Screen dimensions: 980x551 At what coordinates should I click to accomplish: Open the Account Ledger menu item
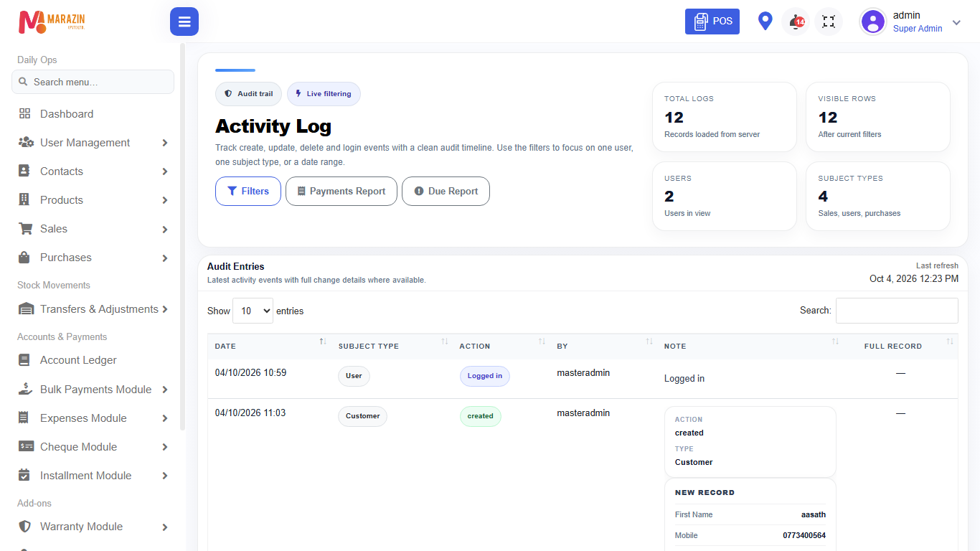point(93,360)
